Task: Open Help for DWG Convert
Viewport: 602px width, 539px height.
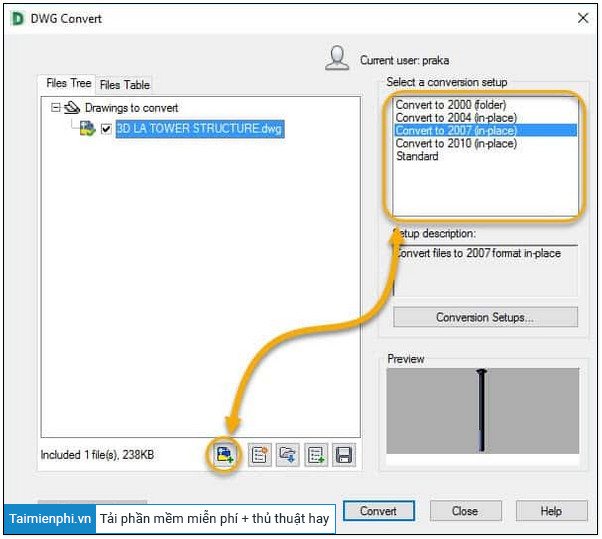Action: point(551,511)
